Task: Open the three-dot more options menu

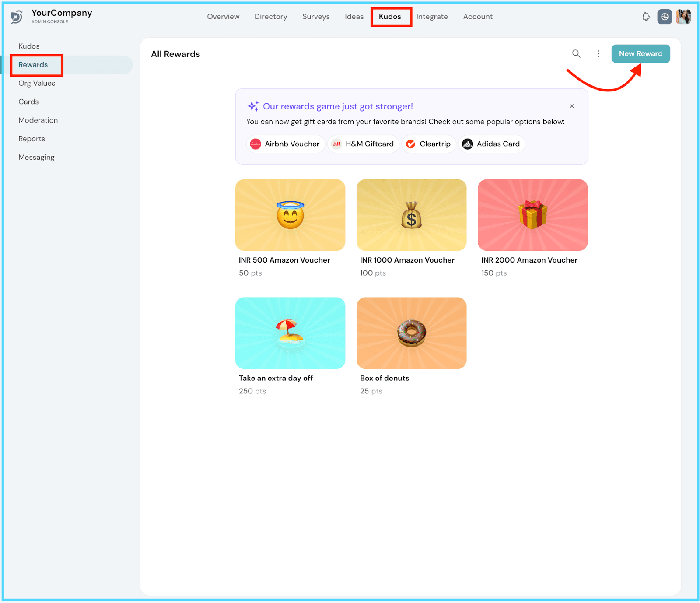Action: coord(598,54)
